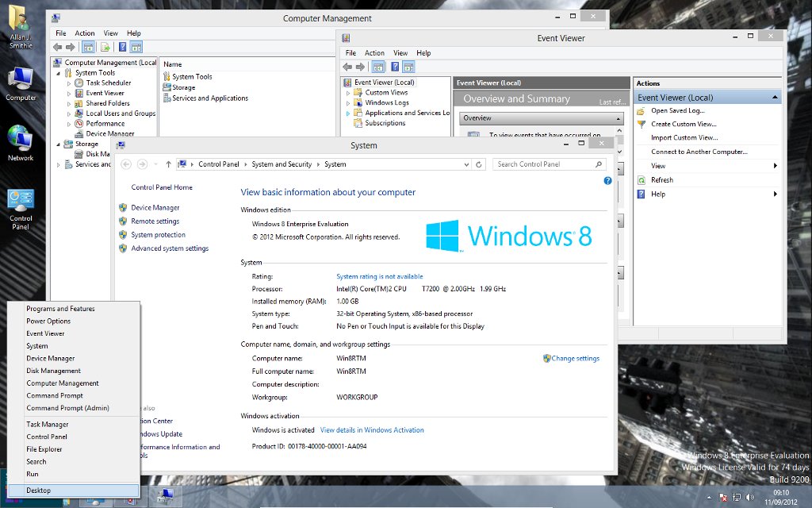Open address bar history dropdown in System window
812x508 pixels.
[x=466, y=164]
